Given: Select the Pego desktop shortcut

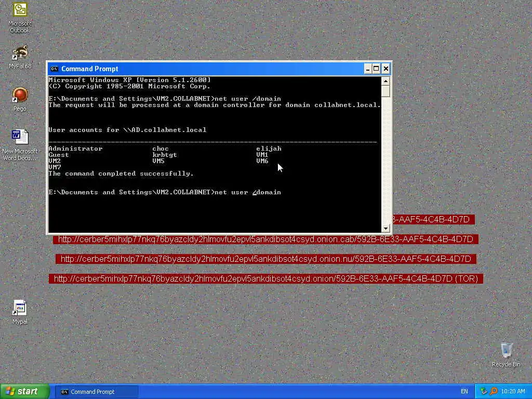Looking at the screenshot, I should 20,99.
